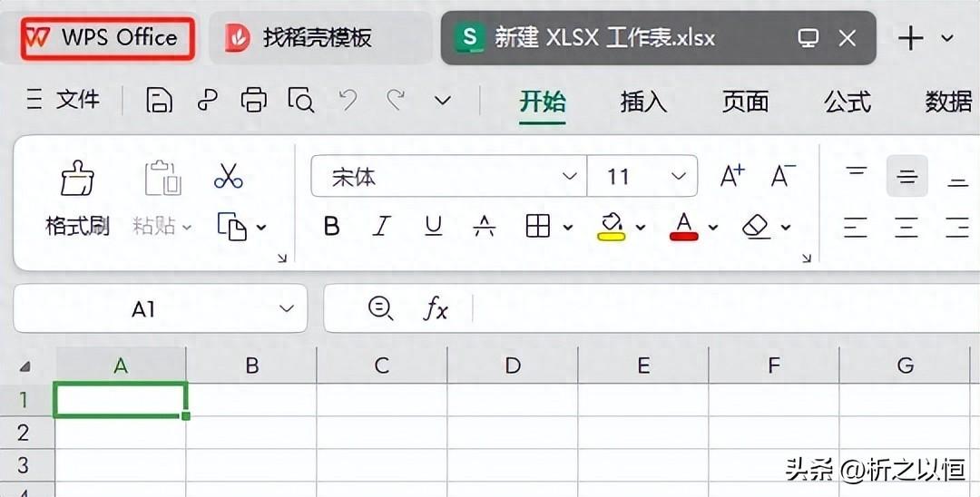Click the share link icon in quick toolbar
The image size is (980, 497).
coord(208,100)
